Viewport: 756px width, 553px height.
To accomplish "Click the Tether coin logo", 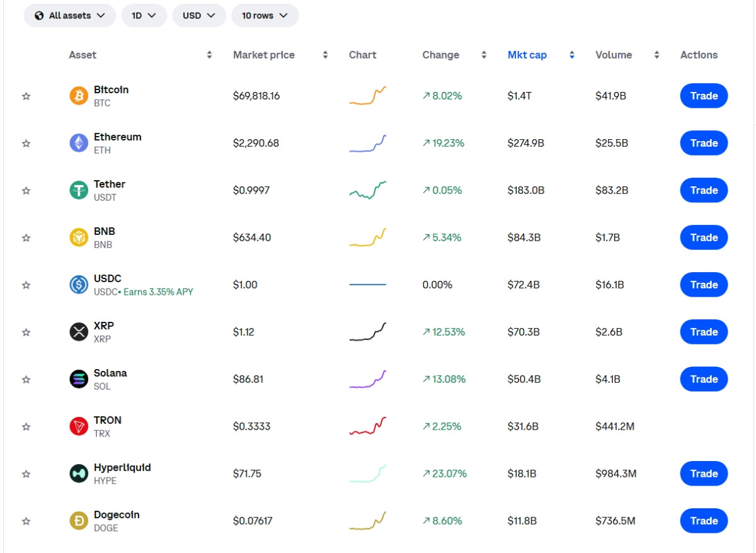I will [x=79, y=190].
